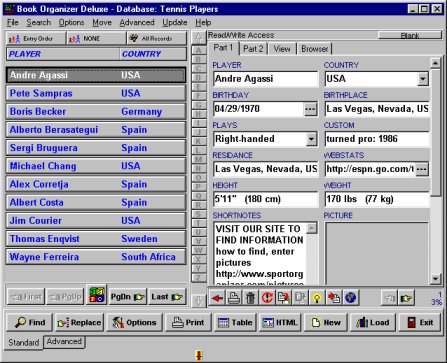This screenshot has height=363, width=447.
Task: Open the BIRTHDAY date picker ellipsis button
Action: pos(310,109)
